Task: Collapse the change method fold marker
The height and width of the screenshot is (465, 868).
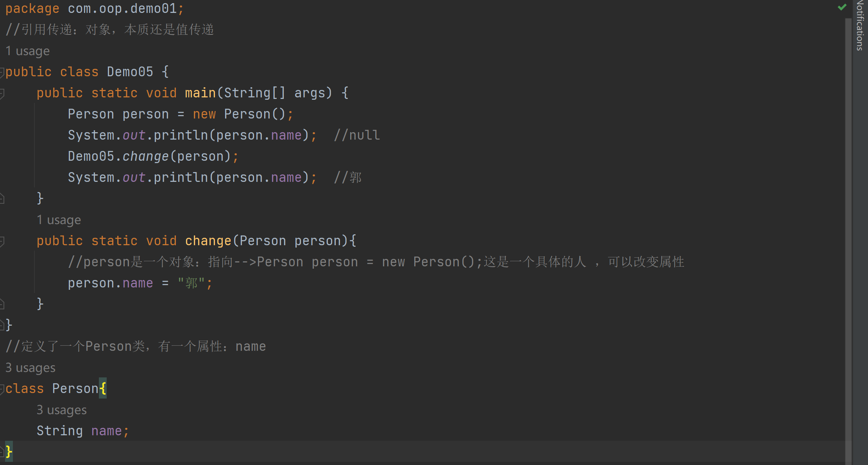Action: pyautogui.click(x=2, y=241)
